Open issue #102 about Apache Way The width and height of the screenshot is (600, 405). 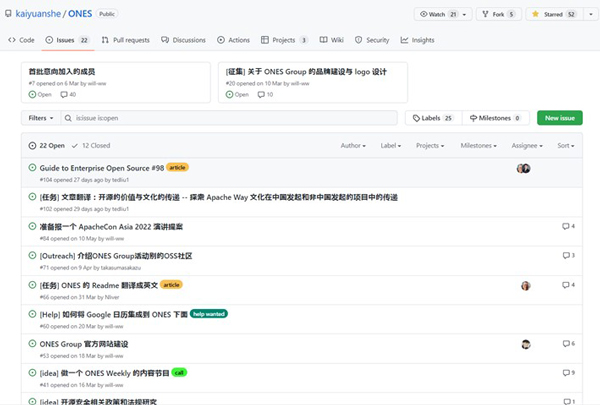point(218,198)
